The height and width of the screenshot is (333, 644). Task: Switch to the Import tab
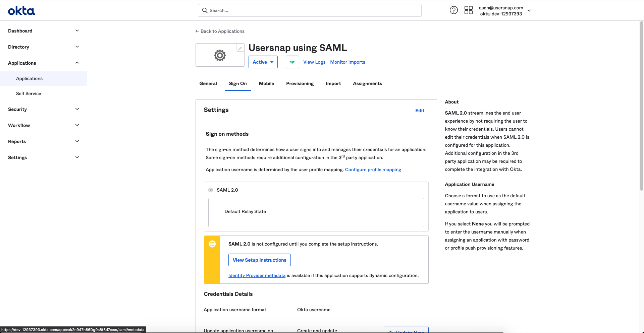tap(333, 83)
